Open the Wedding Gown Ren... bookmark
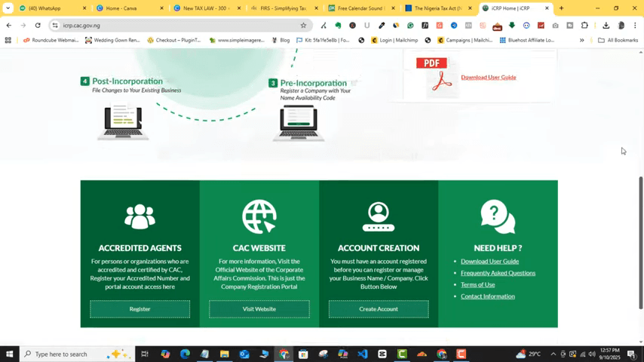644x362 pixels. point(112,40)
